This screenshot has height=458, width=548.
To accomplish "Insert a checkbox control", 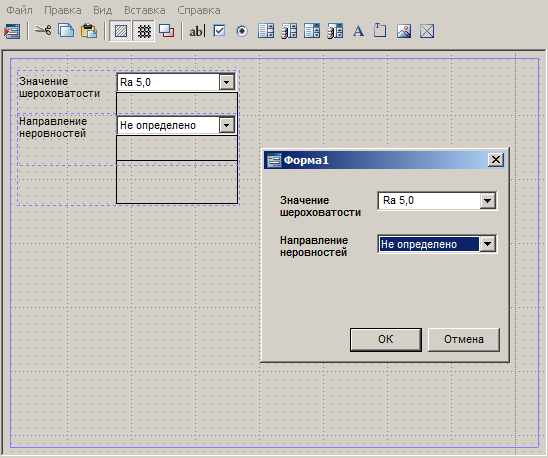I will 219,31.
